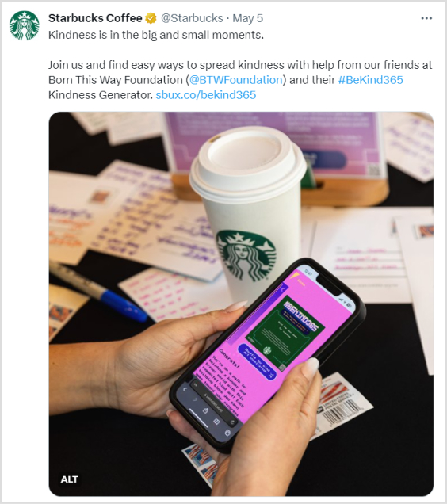The width and height of the screenshot is (447, 504).
Task: Show image description via ALT badge
Action: point(69,479)
